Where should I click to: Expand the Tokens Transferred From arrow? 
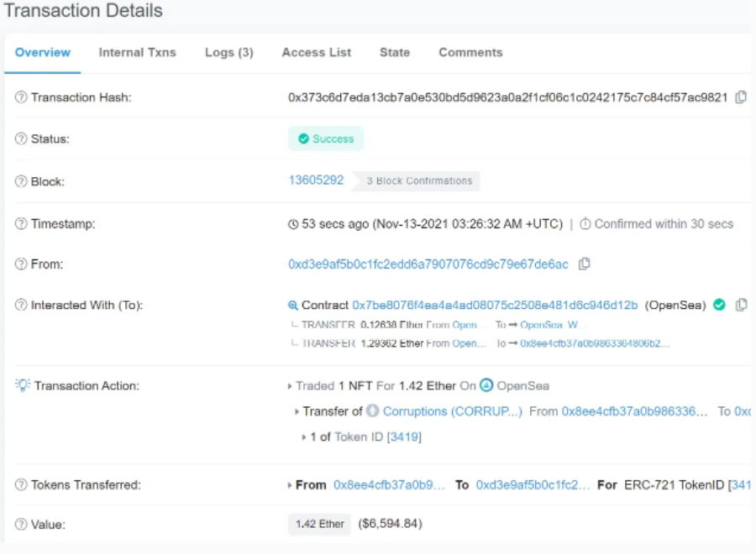(290, 485)
